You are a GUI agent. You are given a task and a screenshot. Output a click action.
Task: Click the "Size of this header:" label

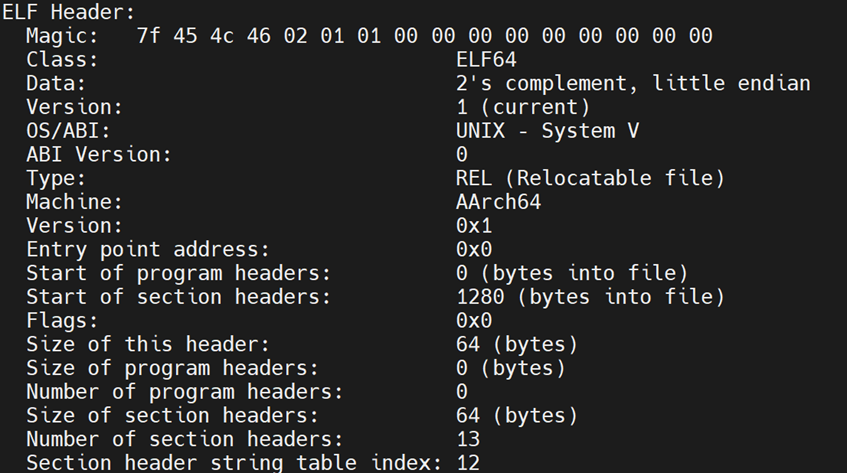pyautogui.click(x=148, y=345)
